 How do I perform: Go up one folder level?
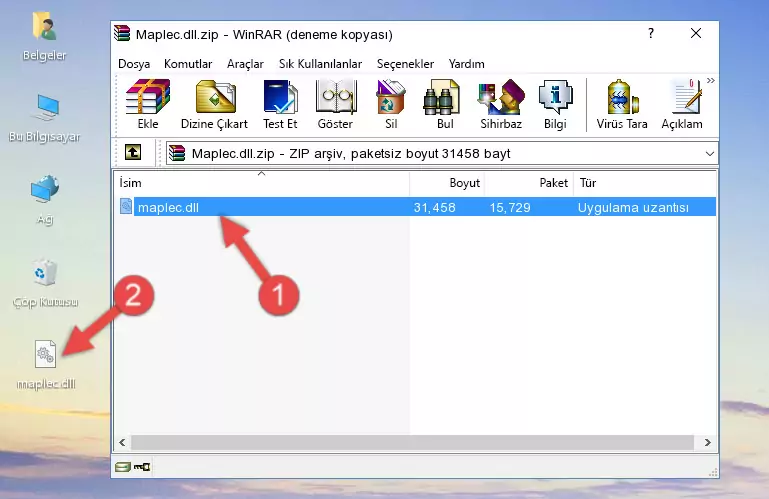point(133,153)
